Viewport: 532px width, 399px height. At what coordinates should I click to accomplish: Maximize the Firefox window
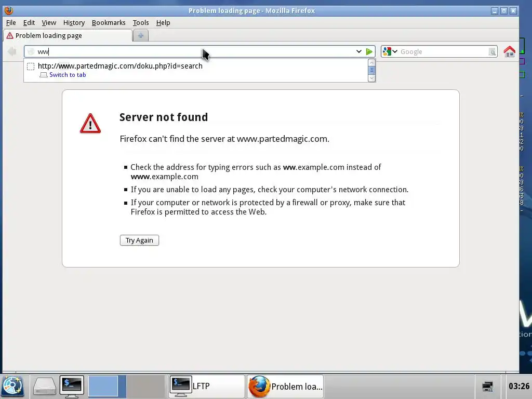(504, 11)
